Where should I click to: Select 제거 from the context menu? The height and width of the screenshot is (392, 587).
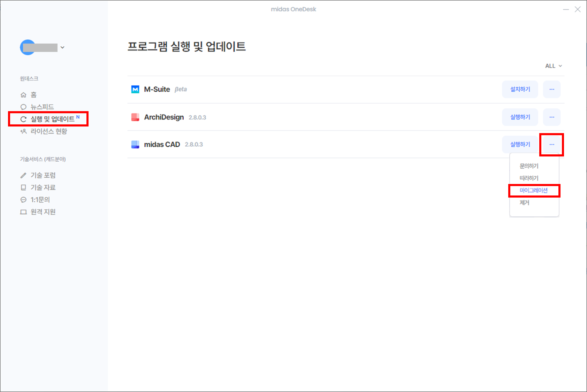pyautogui.click(x=524, y=202)
